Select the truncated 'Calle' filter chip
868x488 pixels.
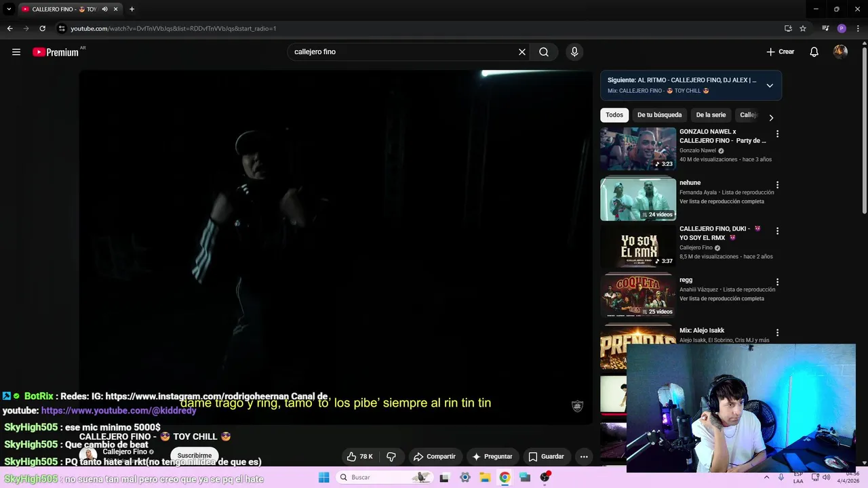click(748, 115)
